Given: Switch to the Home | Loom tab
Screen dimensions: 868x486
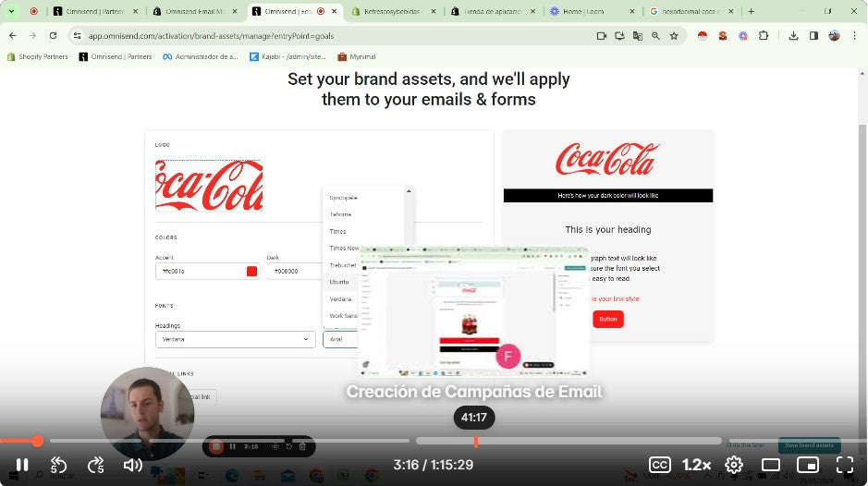Looking at the screenshot, I should pos(590,11).
